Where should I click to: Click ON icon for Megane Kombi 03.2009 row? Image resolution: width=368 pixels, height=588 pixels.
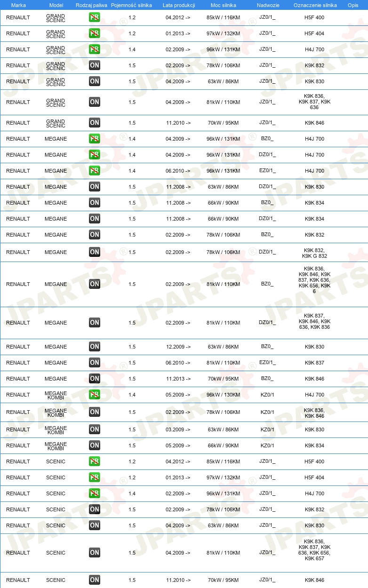point(95,429)
